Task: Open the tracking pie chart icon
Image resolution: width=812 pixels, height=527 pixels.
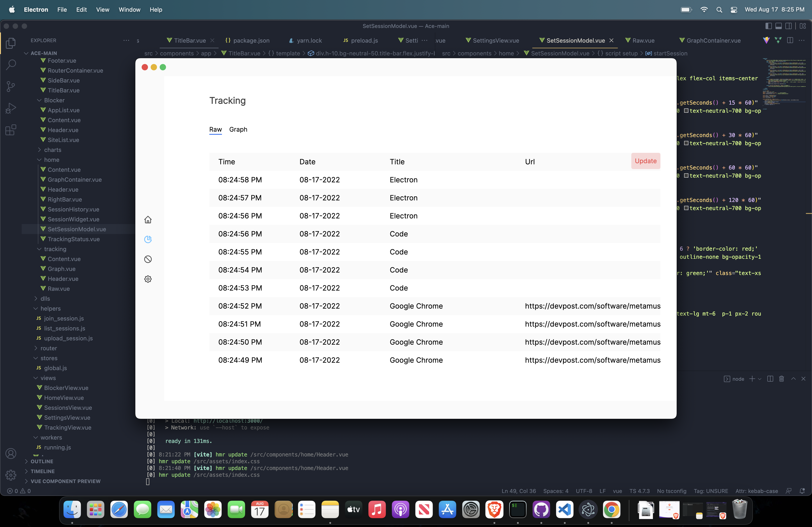Action: coord(148,239)
